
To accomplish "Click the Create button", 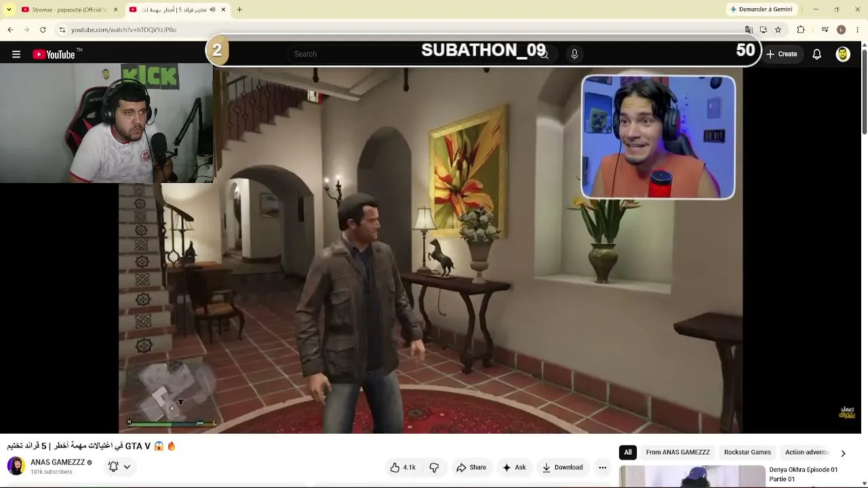I will [x=781, y=54].
